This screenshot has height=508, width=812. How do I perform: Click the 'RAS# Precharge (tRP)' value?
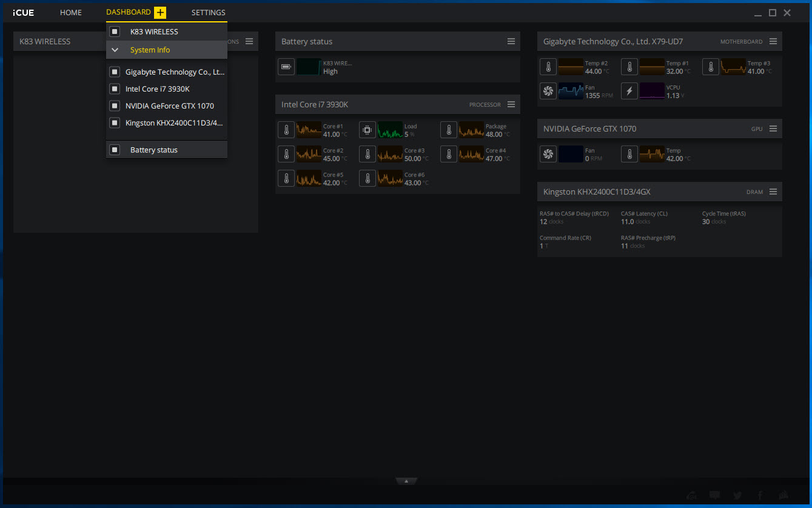click(633, 246)
